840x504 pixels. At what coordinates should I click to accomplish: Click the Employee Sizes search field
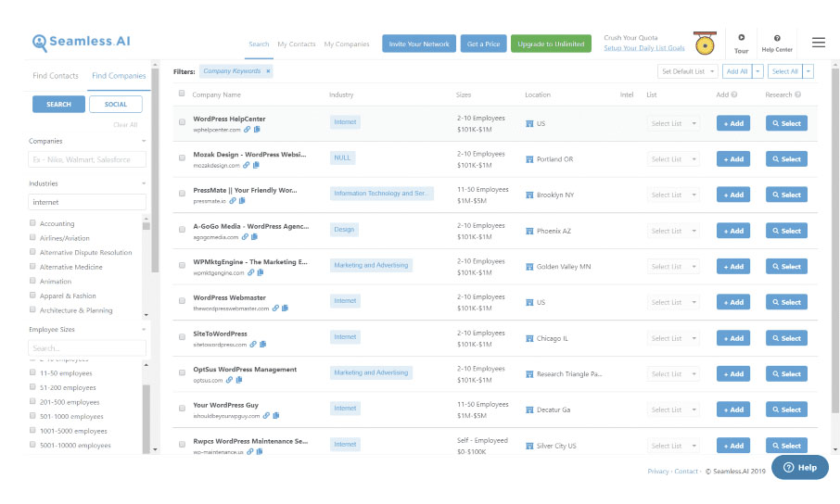(87, 348)
